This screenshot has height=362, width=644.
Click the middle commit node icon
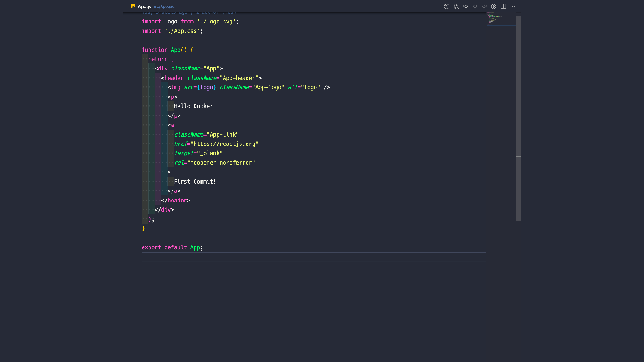475,6
